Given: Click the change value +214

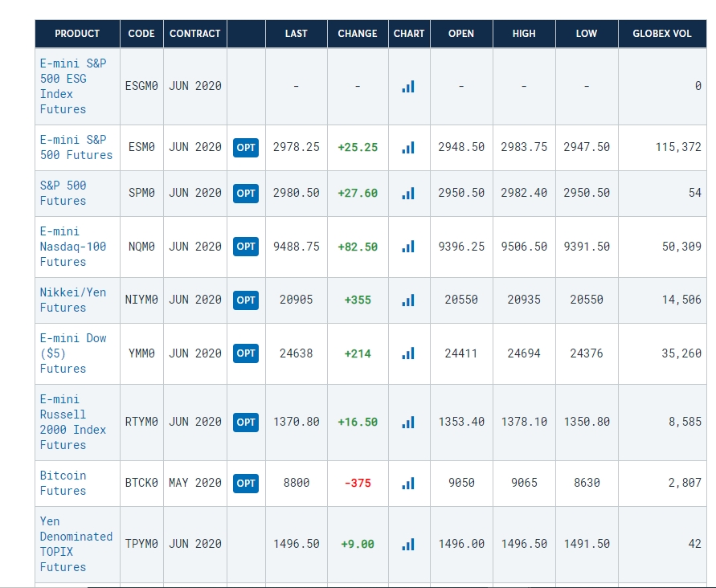Looking at the screenshot, I should coord(358,353).
